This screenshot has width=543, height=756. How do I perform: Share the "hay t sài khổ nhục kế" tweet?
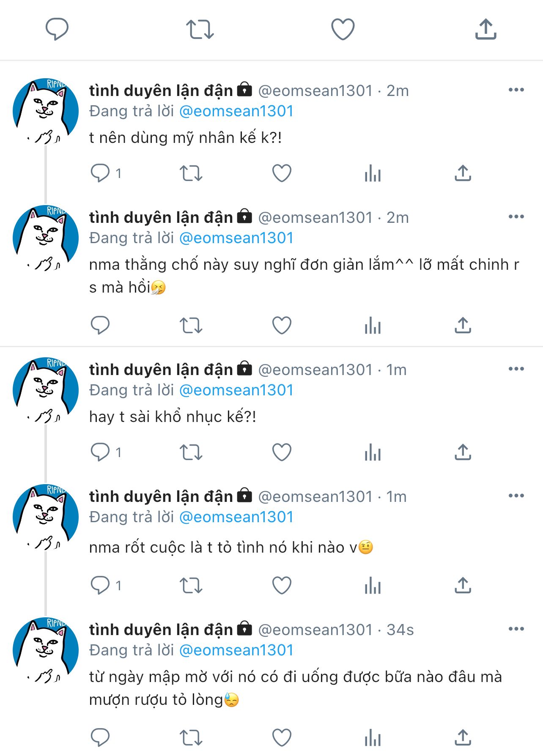click(463, 452)
